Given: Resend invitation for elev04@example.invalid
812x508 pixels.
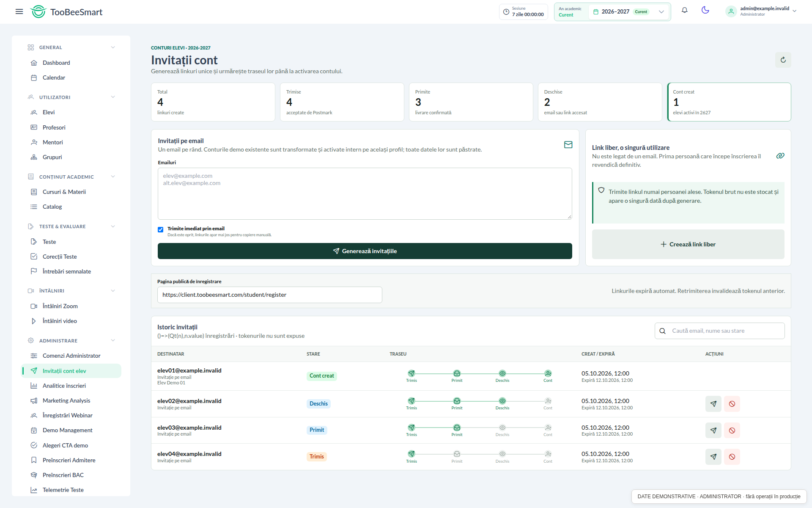Looking at the screenshot, I should (713, 457).
